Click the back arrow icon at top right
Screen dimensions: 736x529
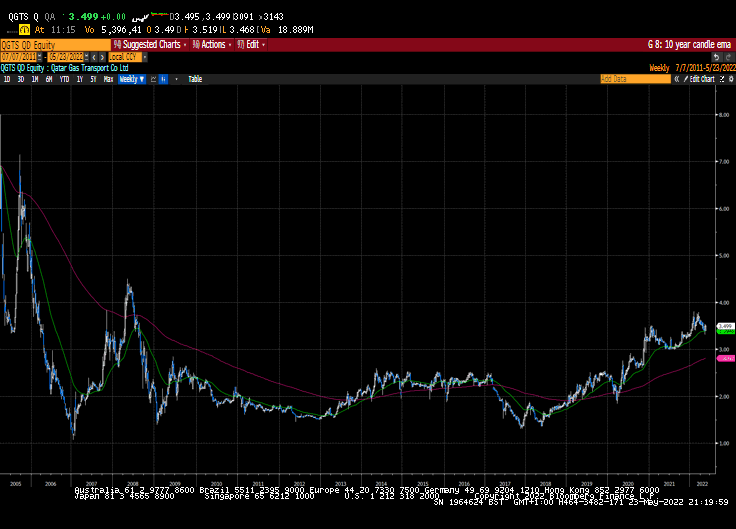point(716,56)
